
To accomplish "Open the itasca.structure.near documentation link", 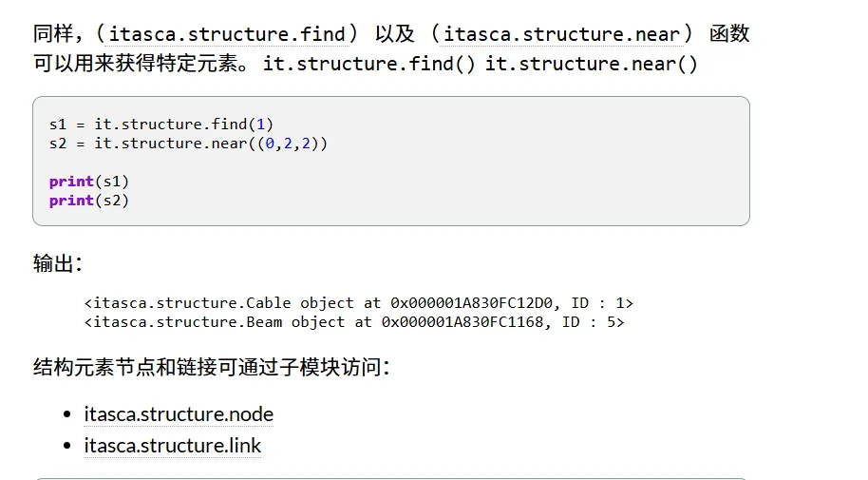I will pos(562,34).
